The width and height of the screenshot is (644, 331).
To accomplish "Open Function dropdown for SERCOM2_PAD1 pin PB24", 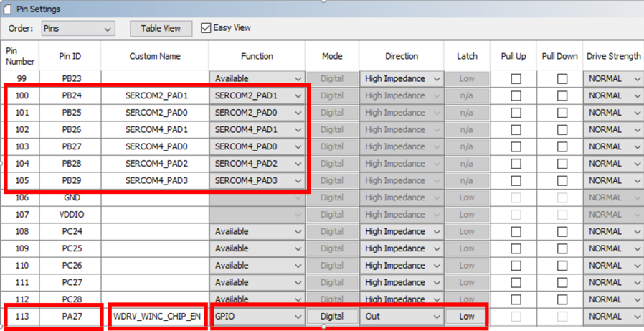I will coord(258,95).
